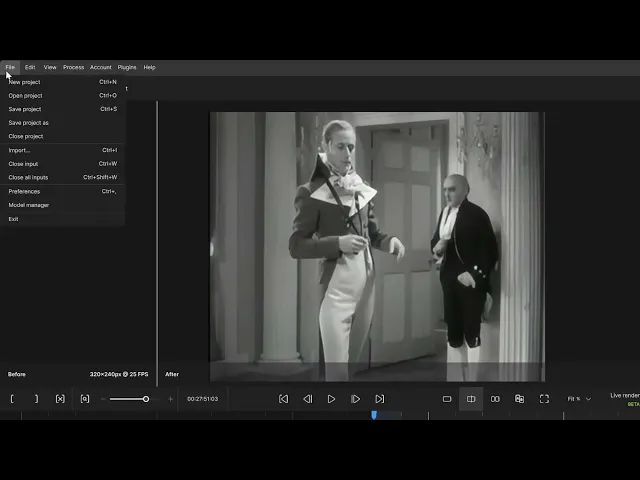
Task: Play the video preview
Action: (x=331, y=399)
